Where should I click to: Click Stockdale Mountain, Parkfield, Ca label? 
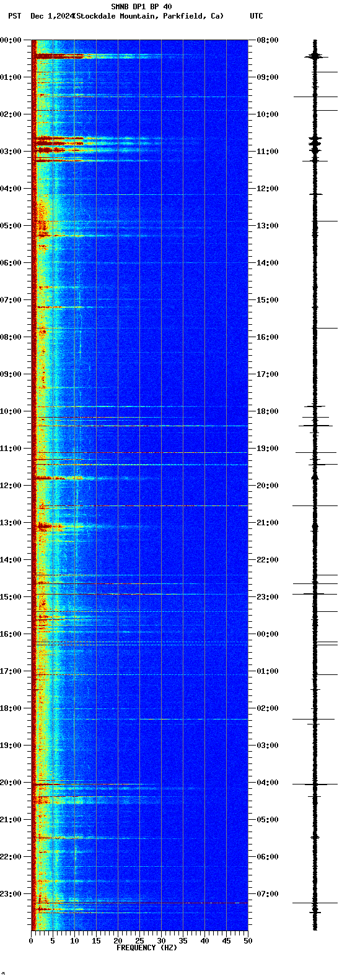[x=148, y=16]
